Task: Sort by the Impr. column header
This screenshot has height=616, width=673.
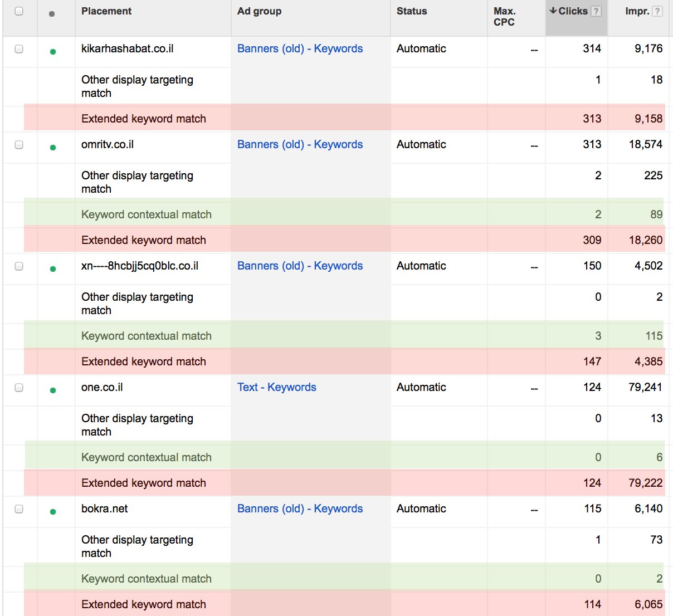Action: click(x=637, y=11)
